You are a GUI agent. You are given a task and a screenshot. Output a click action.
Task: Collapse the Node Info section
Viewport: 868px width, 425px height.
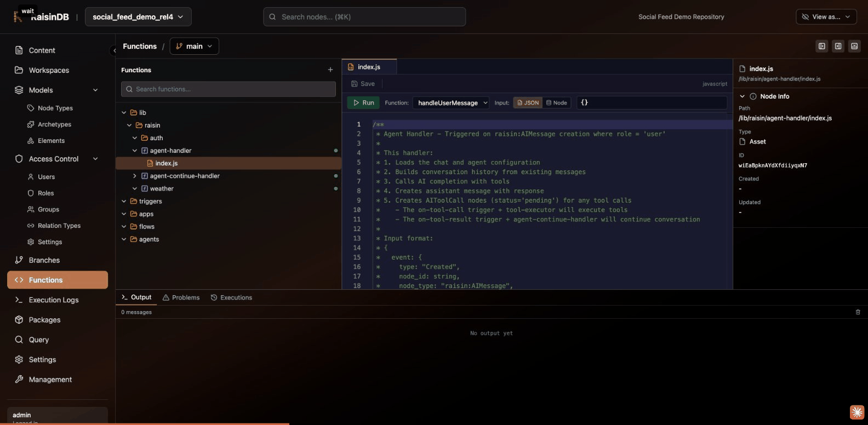point(742,96)
